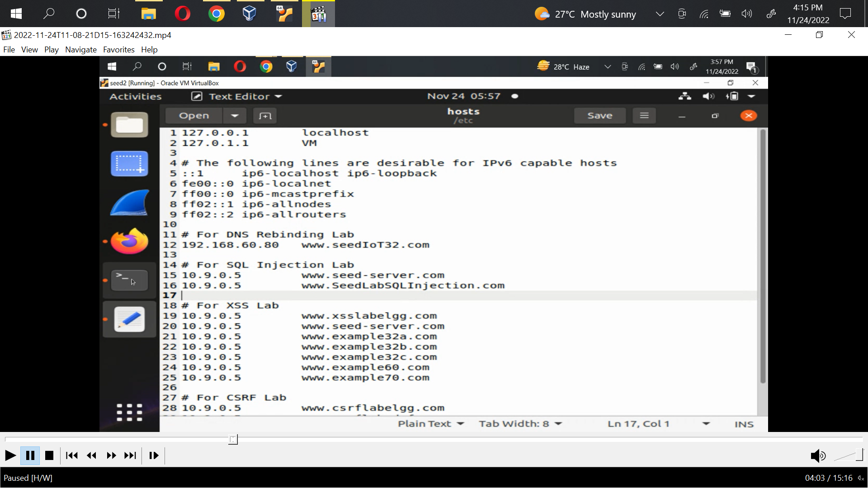
Task: Open the Files app in the VM dock
Action: (x=129, y=125)
